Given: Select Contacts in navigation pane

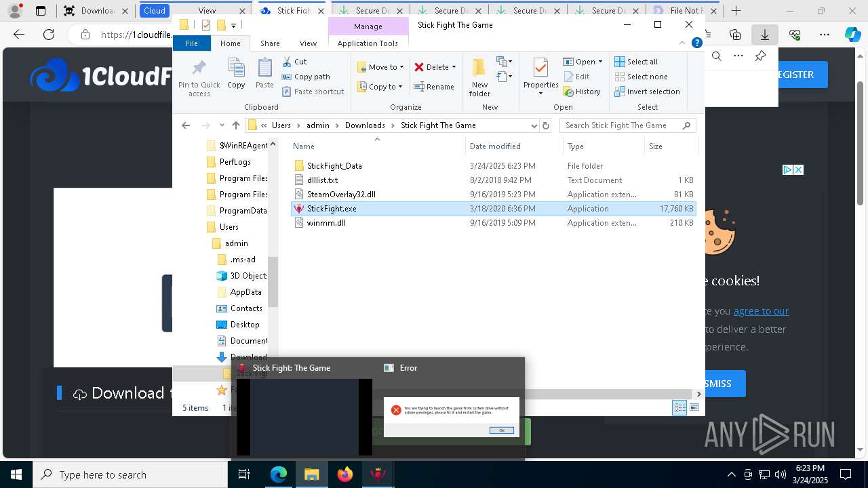Looking at the screenshot, I should pyautogui.click(x=245, y=308).
